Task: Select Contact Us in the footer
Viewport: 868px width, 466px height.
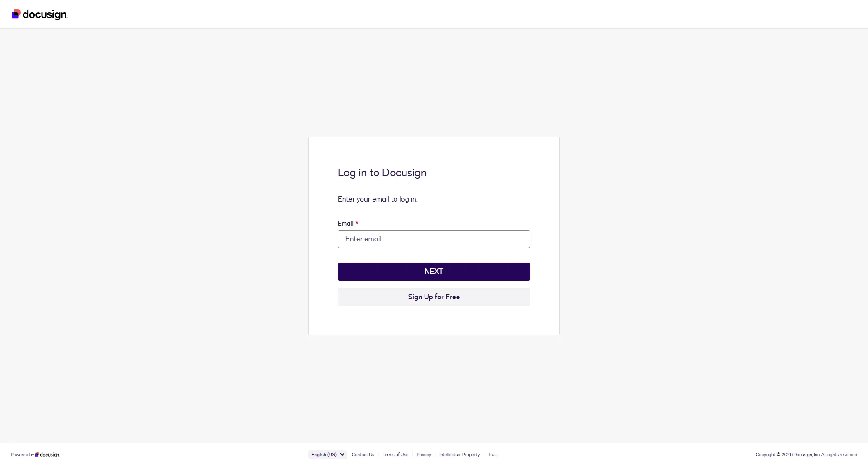Action: pos(363,454)
